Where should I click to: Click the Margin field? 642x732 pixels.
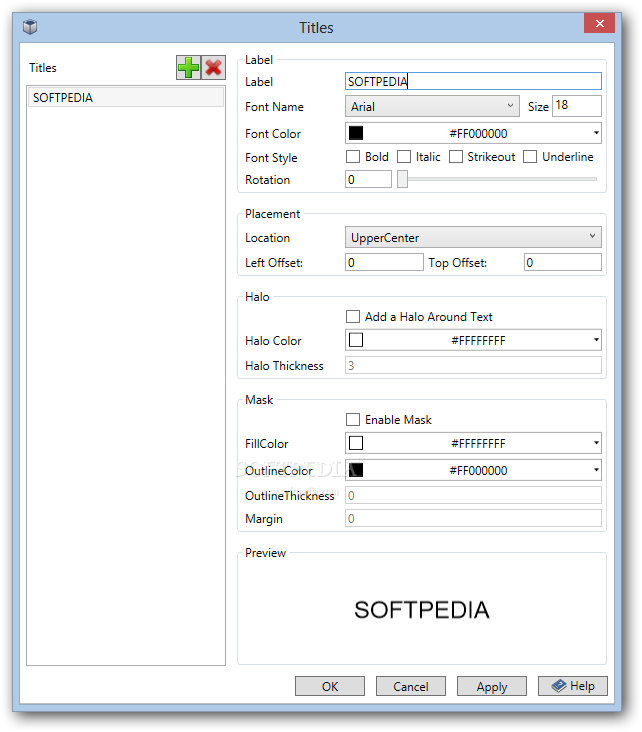(473, 519)
